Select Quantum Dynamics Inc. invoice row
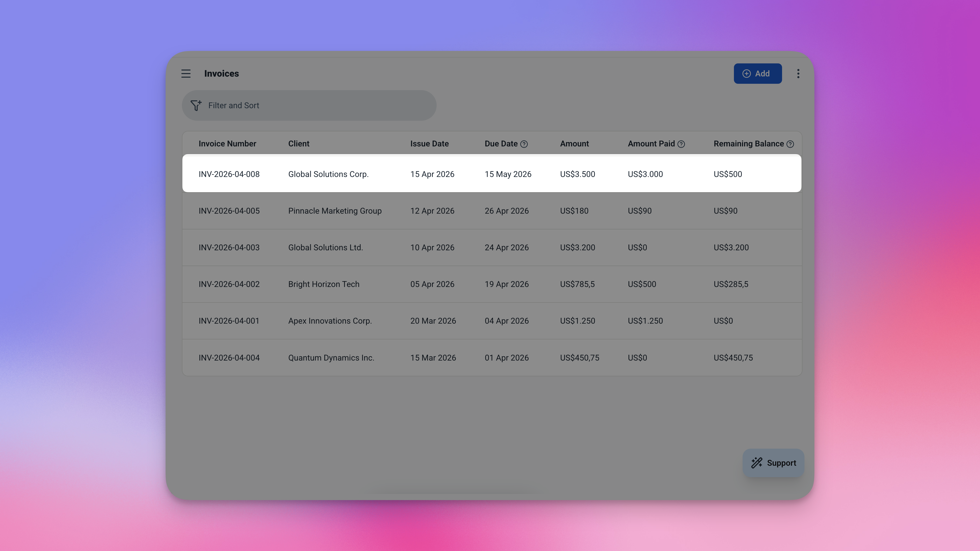Screen dimensions: 980x551 [x=331, y=358]
